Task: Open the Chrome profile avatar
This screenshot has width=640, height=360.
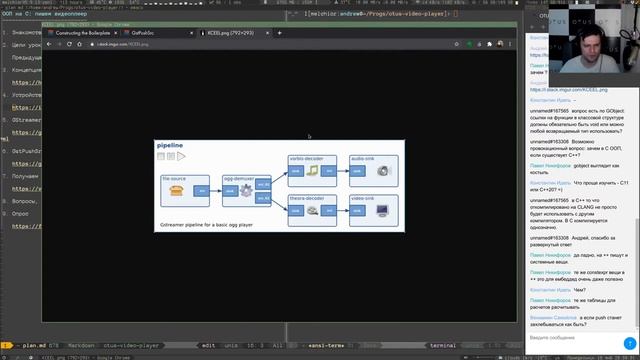Action: tap(500, 44)
